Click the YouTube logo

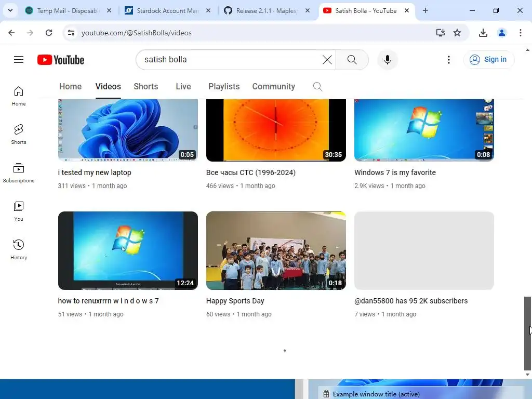click(61, 60)
